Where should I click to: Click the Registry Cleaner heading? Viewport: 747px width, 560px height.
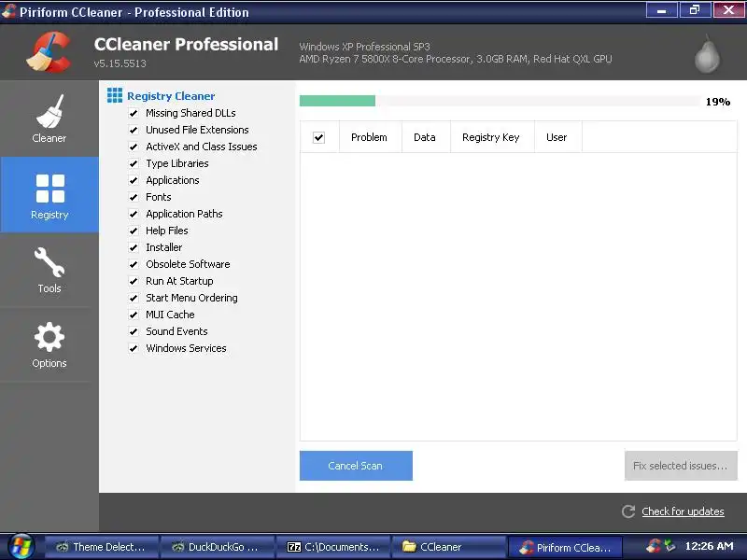coord(171,96)
